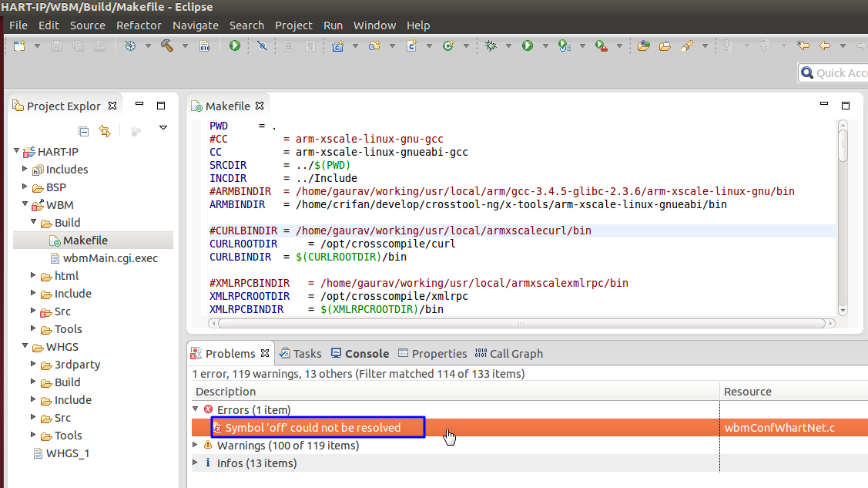Select the 'Symbol off could not be resolved' error
Viewport: 868px width, 488px height.
pyautogui.click(x=313, y=427)
